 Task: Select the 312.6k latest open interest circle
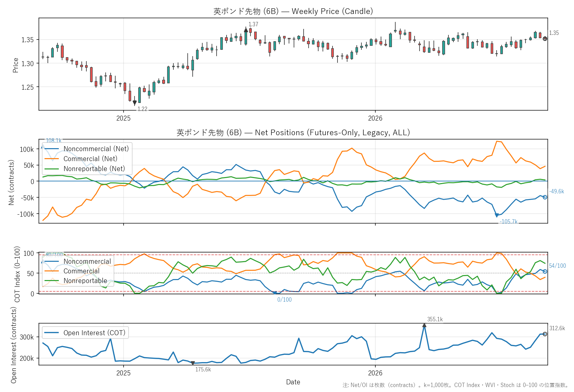pyautogui.click(x=545, y=334)
